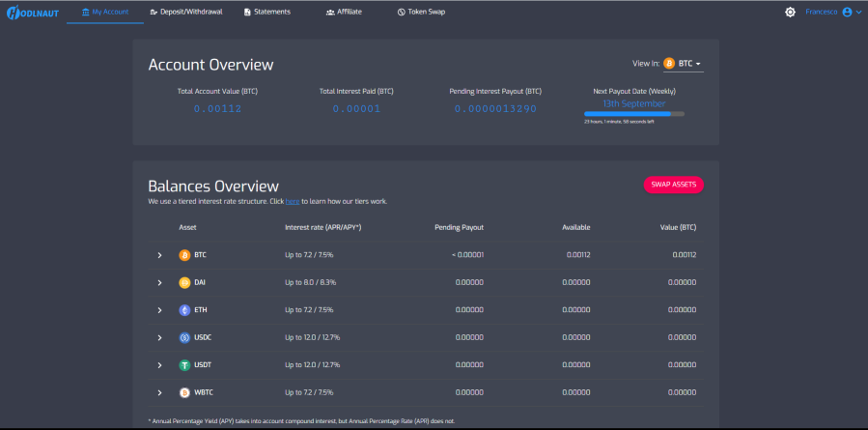Viewport: 868px width, 430px height.
Task: Select the Token Swap tab
Action: tap(421, 13)
